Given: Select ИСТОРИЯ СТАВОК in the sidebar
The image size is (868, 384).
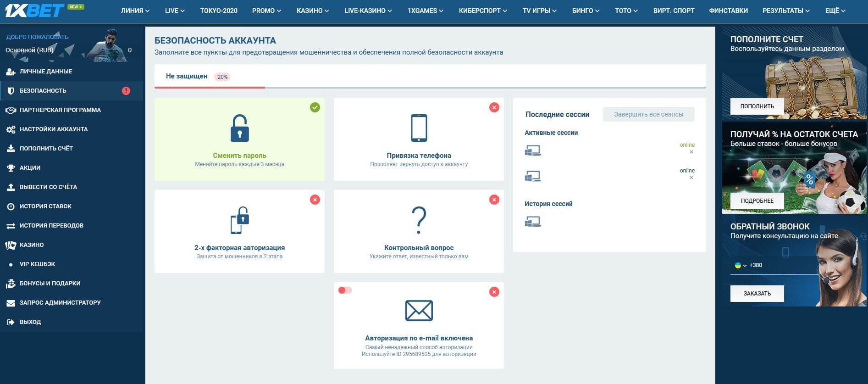Looking at the screenshot, I should coord(45,206).
